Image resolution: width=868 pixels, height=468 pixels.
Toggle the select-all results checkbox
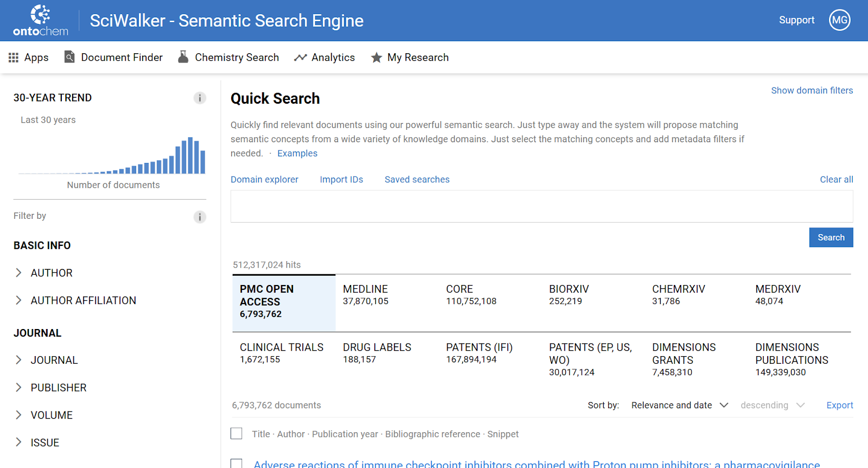(x=237, y=433)
